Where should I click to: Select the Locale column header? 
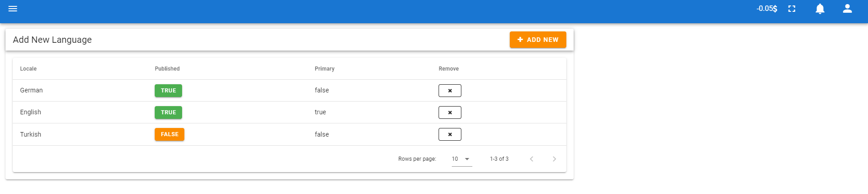28,69
